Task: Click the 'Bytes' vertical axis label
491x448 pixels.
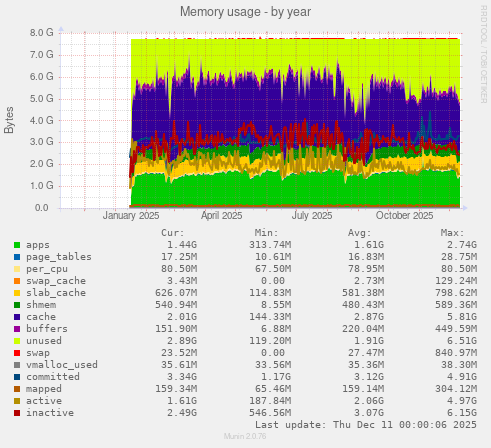Action: tap(9, 120)
